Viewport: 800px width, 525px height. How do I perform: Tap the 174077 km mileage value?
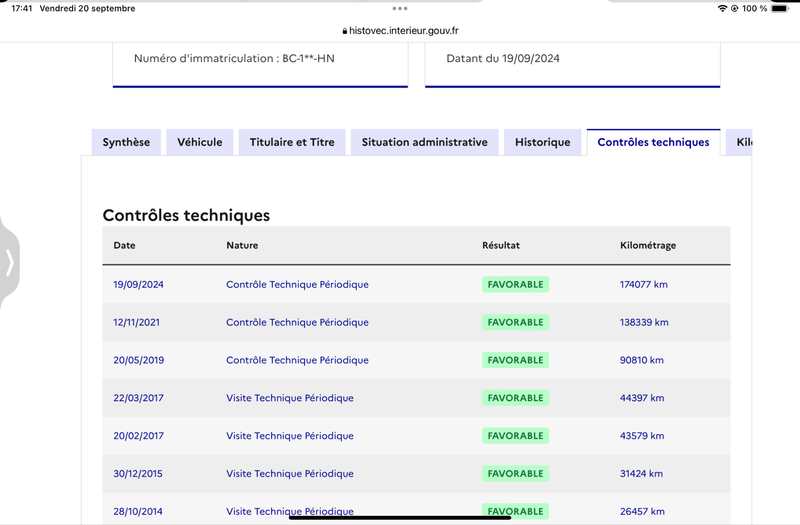(x=644, y=285)
